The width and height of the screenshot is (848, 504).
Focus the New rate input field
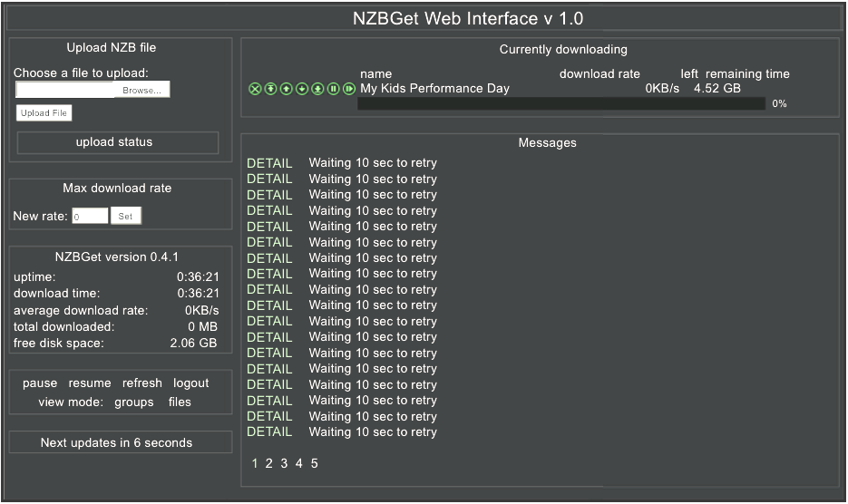90,216
